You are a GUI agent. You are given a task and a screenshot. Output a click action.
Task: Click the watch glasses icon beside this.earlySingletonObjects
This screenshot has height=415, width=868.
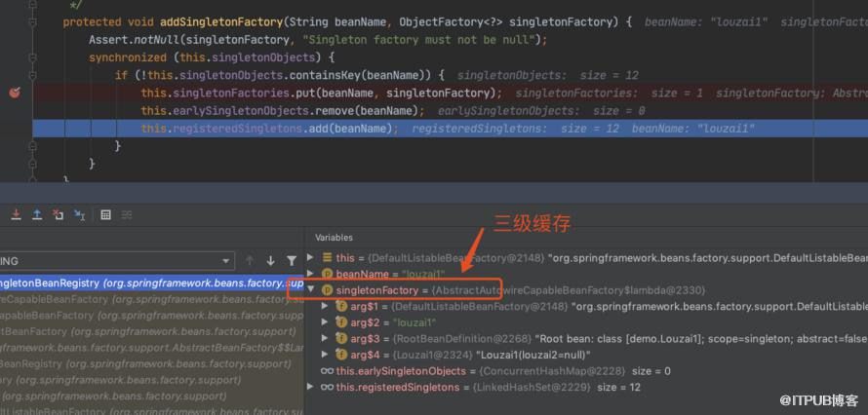pos(327,371)
